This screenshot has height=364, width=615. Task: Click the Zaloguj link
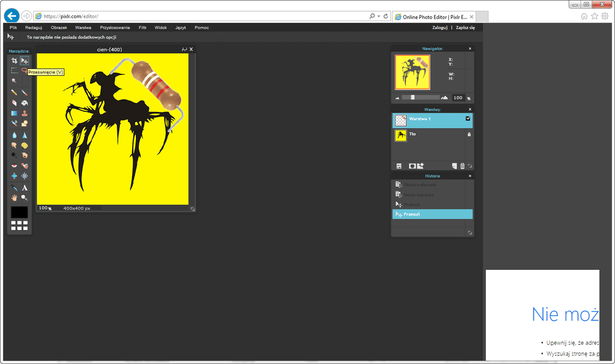click(440, 27)
